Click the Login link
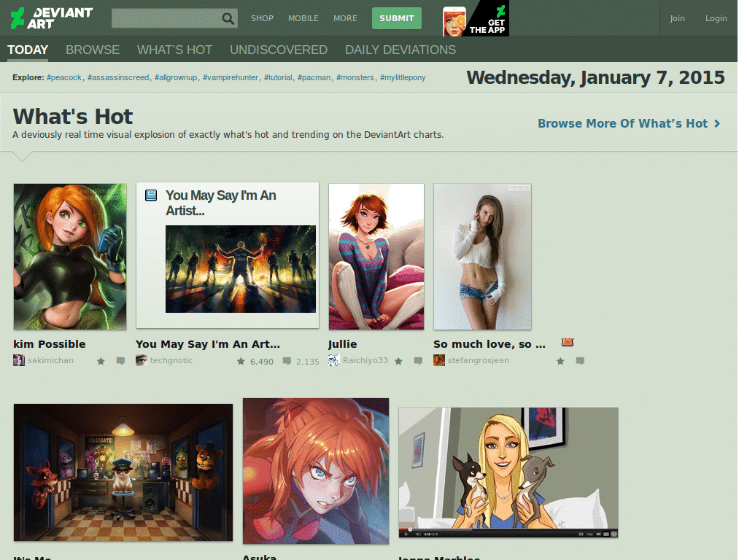The height and width of the screenshot is (560, 747). pos(716,18)
